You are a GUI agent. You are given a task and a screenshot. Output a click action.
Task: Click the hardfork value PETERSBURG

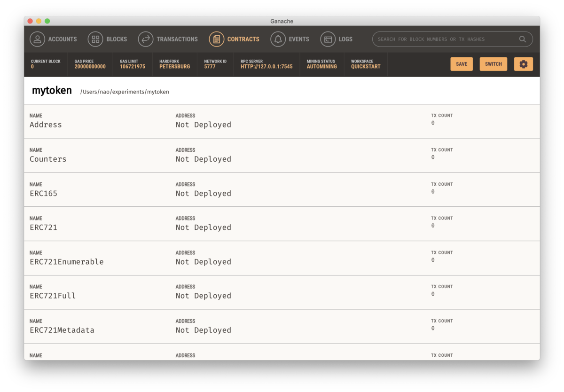click(x=175, y=67)
